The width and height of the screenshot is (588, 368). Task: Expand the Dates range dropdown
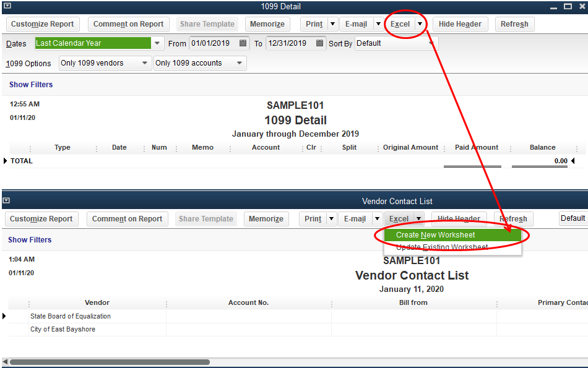157,43
